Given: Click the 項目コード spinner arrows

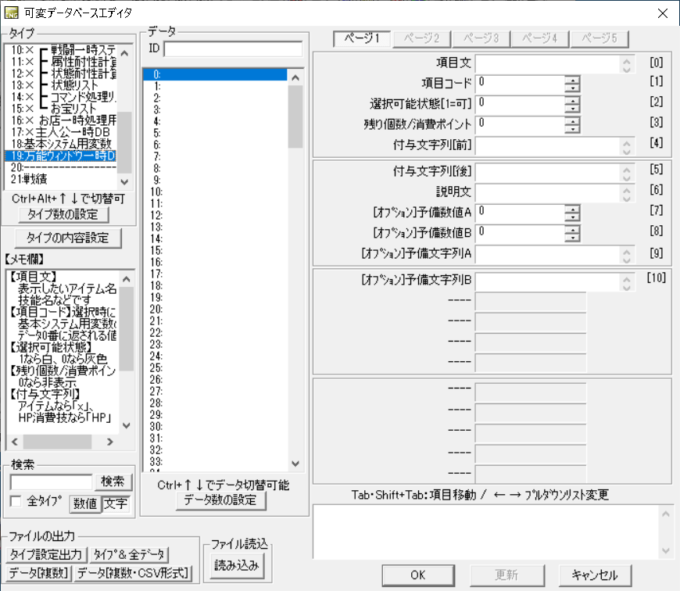Looking at the screenshot, I should 572,82.
